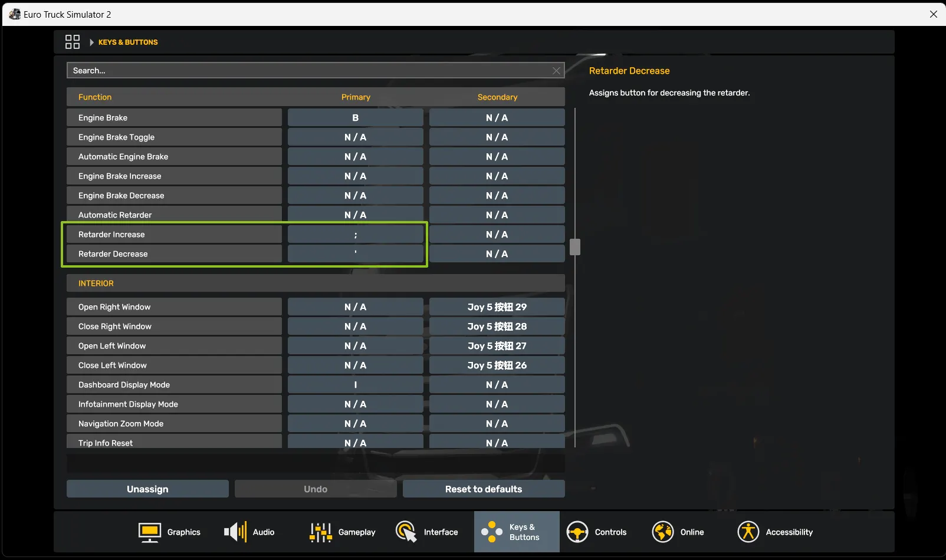Select Dashboard Display Mode primary binding I
The image size is (946, 560).
(356, 384)
